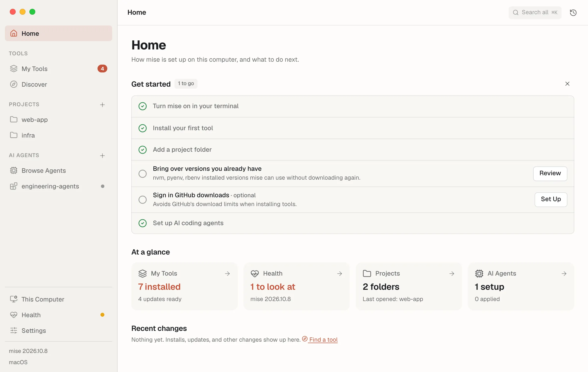Check the 'Sign in GitHub downloads' circle
This screenshot has height=372, width=588.
(x=143, y=200)
